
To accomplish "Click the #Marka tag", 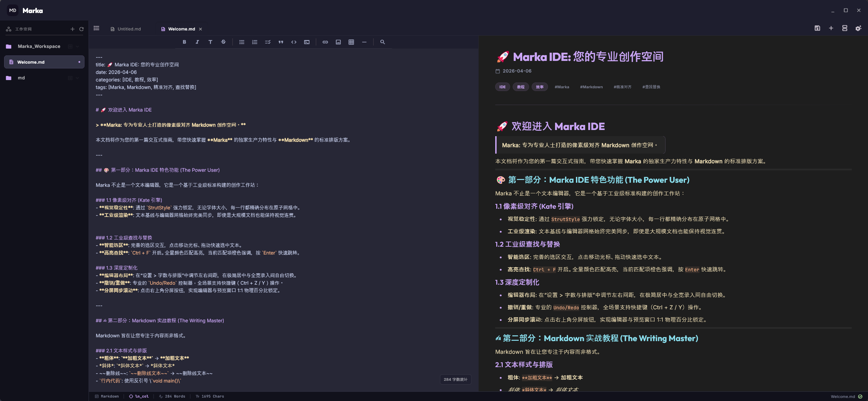I will pyautogui.click(x=562, y=87).
